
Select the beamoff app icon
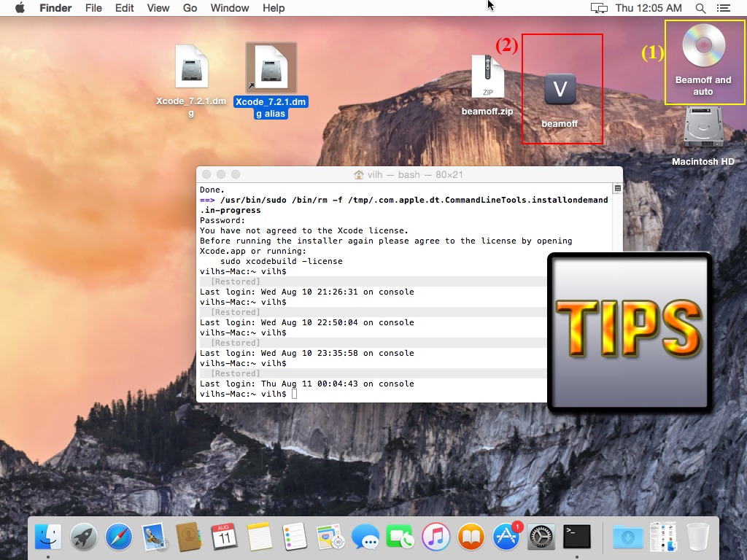560,90
